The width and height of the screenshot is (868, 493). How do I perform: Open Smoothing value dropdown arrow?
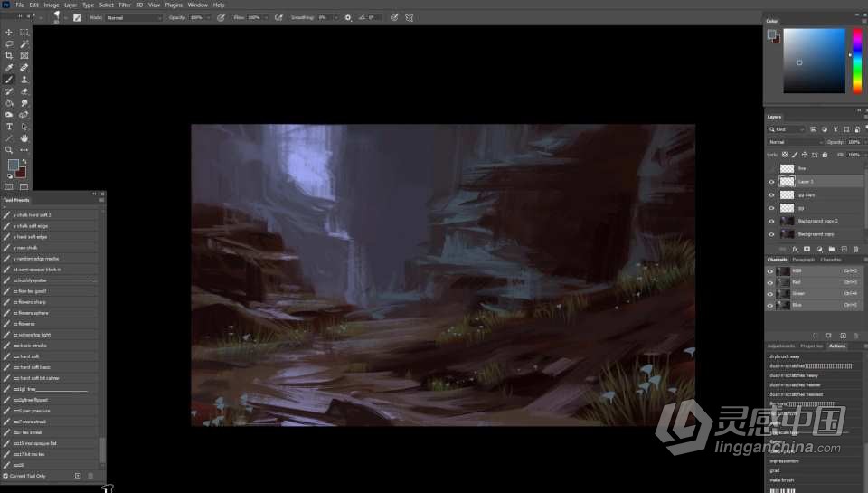click(335, 18)
